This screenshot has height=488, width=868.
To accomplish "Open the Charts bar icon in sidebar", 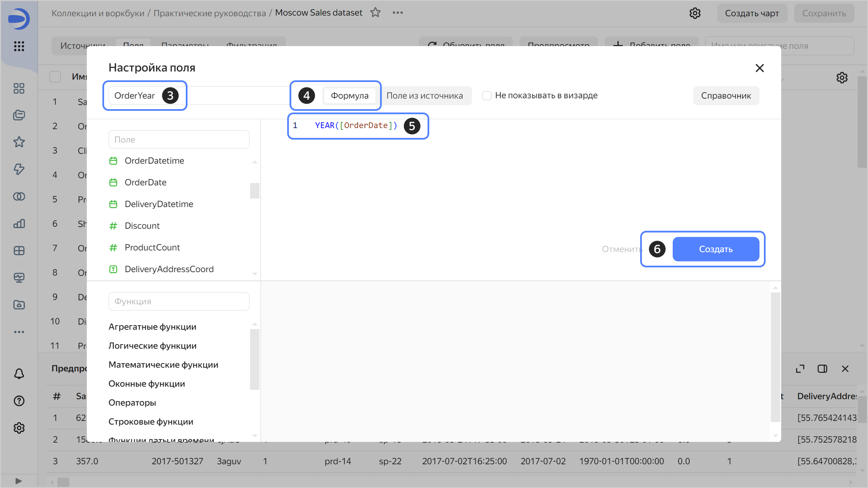I will pyautogui.click(x=19, y=224).
